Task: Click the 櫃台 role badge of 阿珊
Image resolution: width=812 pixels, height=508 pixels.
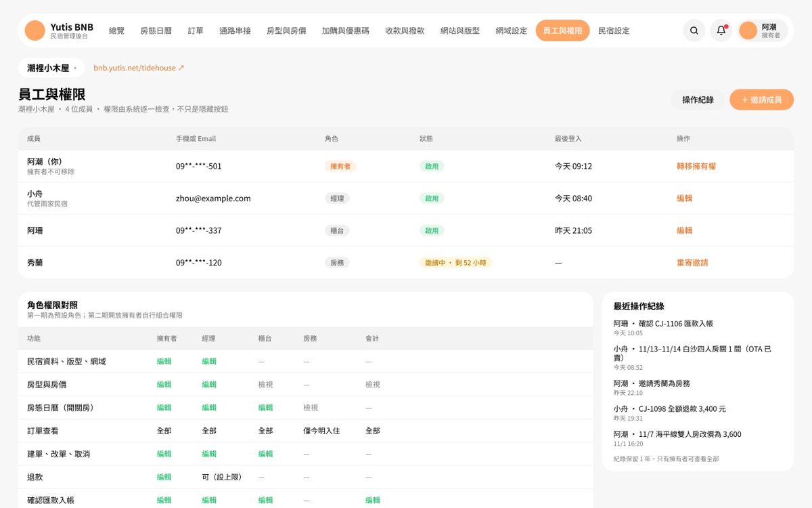Action: pos(337,230)
